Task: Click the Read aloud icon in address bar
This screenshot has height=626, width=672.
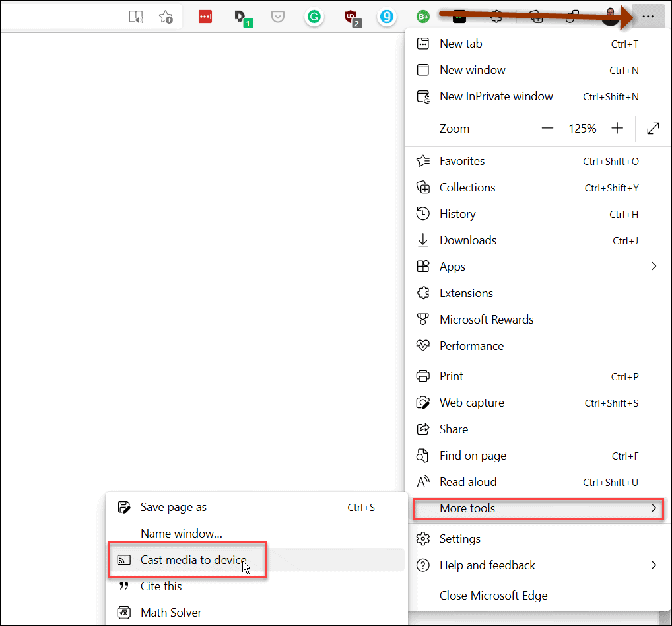Action: point(136,17)
